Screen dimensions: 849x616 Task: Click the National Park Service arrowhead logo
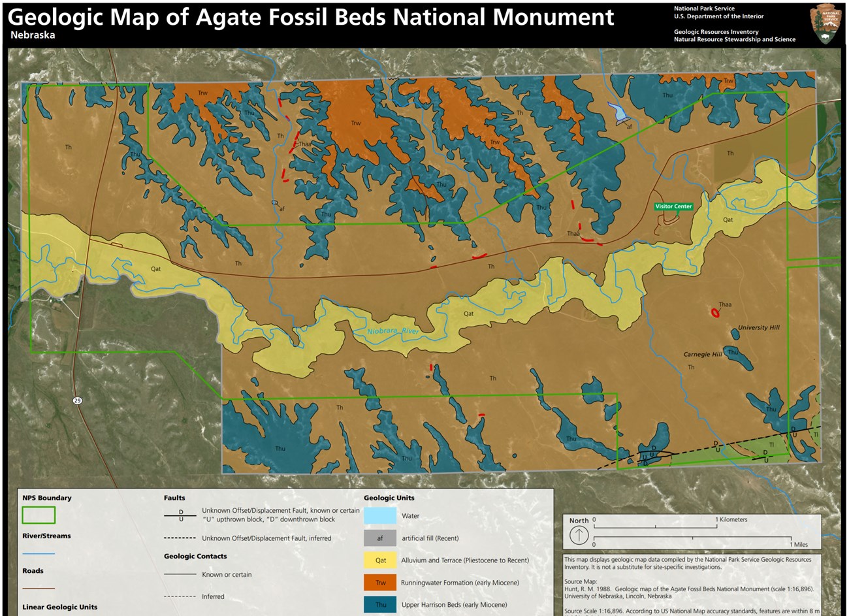(x=825, y=23)
